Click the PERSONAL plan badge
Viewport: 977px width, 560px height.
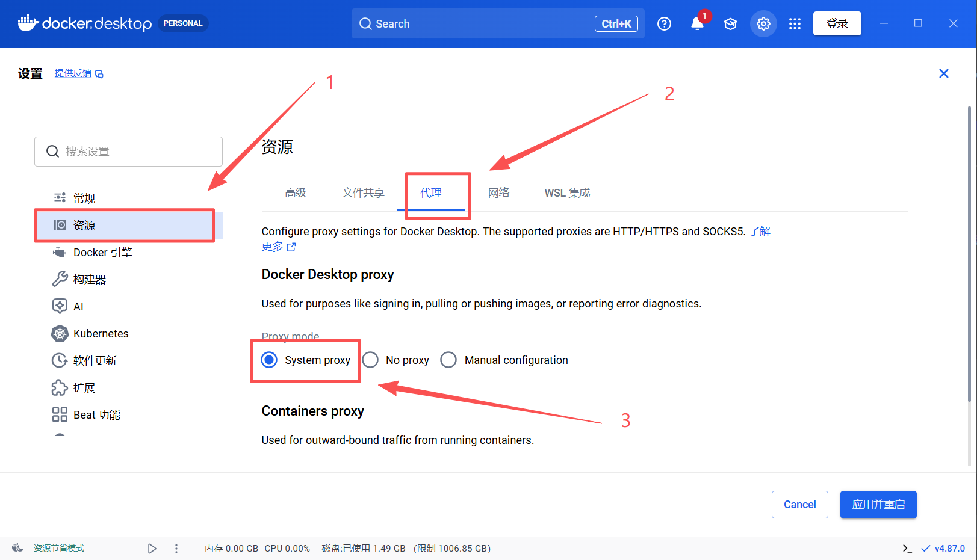183,23
